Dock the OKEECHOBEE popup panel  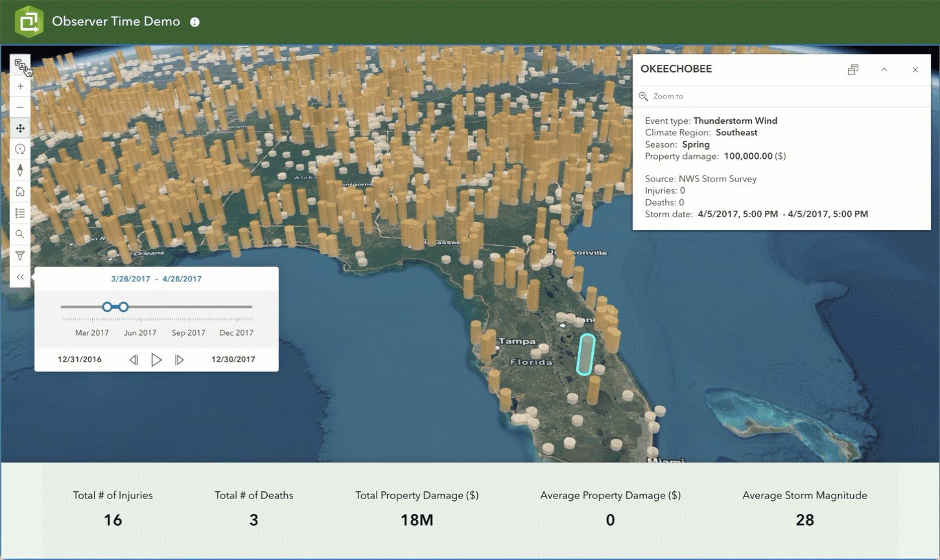pyautogui.click(x=853, y=69)
